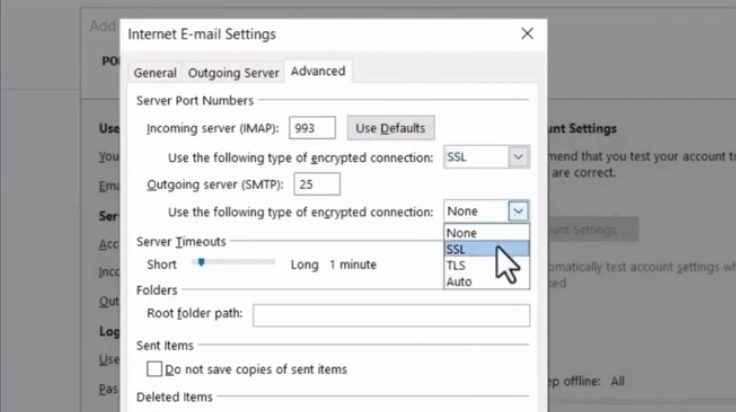Click the Incoming server (IMAP) port field
This screenshot has height=412, width=736.
pos(312,128)
